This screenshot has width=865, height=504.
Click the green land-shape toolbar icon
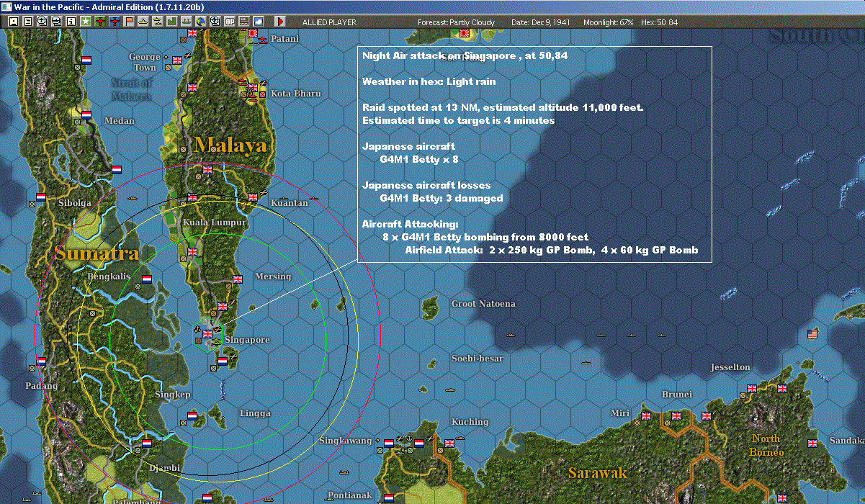pyautogui.click(x=171, y=22)
